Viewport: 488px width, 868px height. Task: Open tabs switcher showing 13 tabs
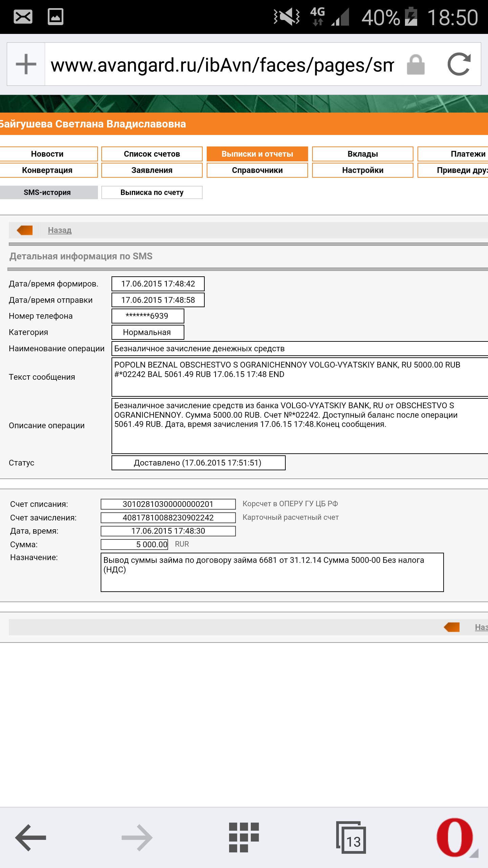[351, 837]
